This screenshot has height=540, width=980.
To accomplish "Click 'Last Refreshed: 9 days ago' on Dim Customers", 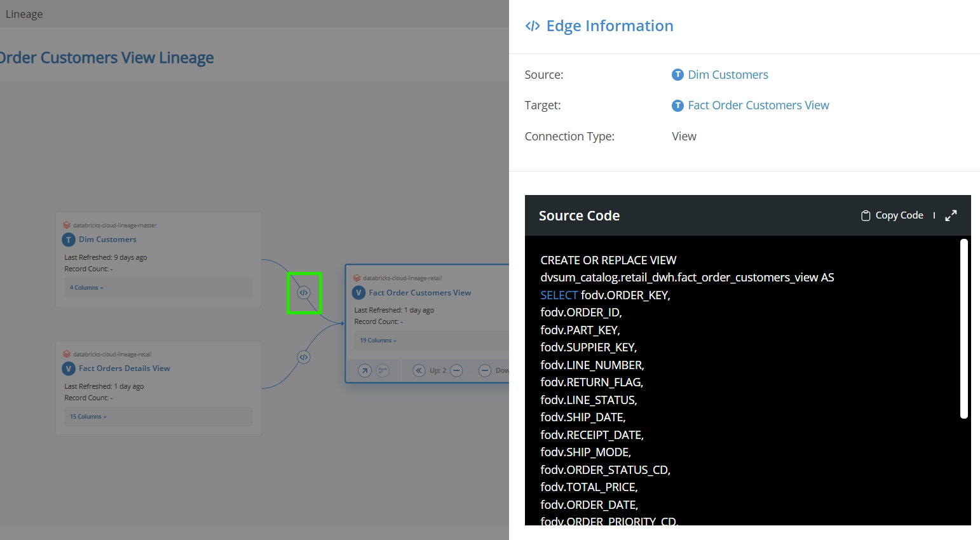I will [x=105, y=257].
